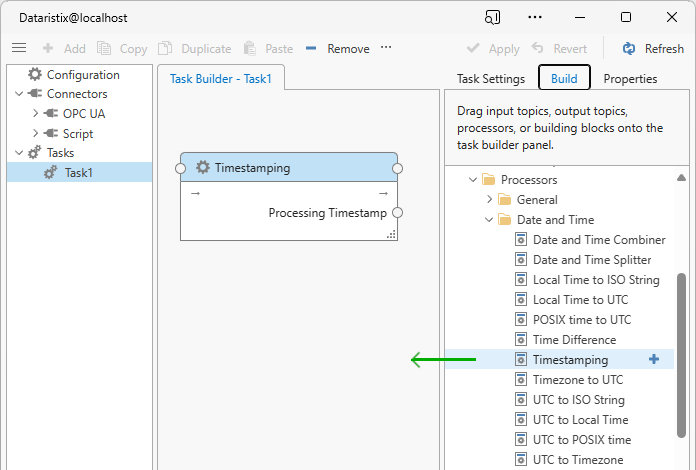Click the processor list vertical scrollbar
Image resolution: width=696 pixels, height=470 pixels.
coord(682,340)
